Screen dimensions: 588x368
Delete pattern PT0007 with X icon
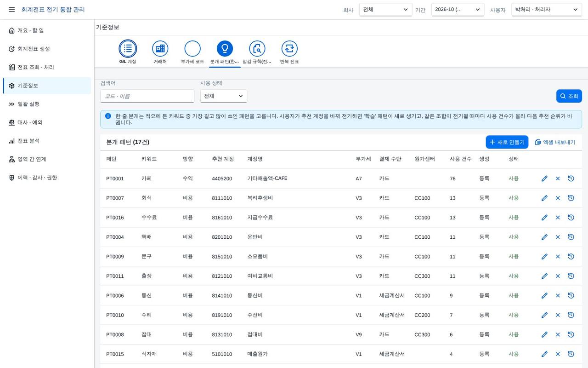click(558, 198)
